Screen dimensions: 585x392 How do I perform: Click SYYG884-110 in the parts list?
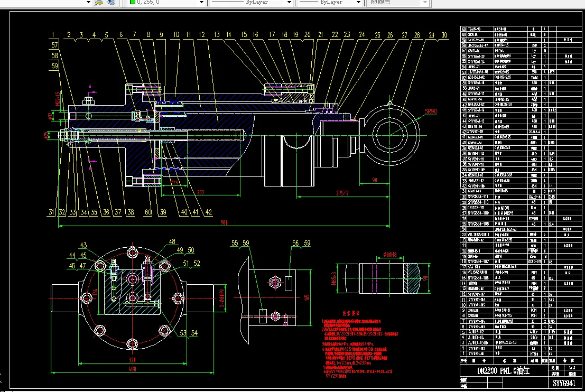pyautogui.click(x=478, y=202)
